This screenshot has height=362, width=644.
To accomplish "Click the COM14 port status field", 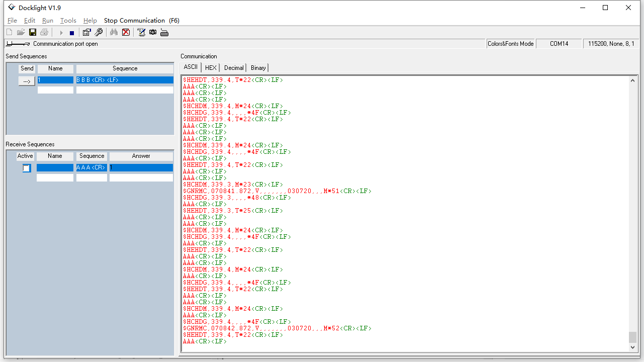I will click(x=559, y=44).
